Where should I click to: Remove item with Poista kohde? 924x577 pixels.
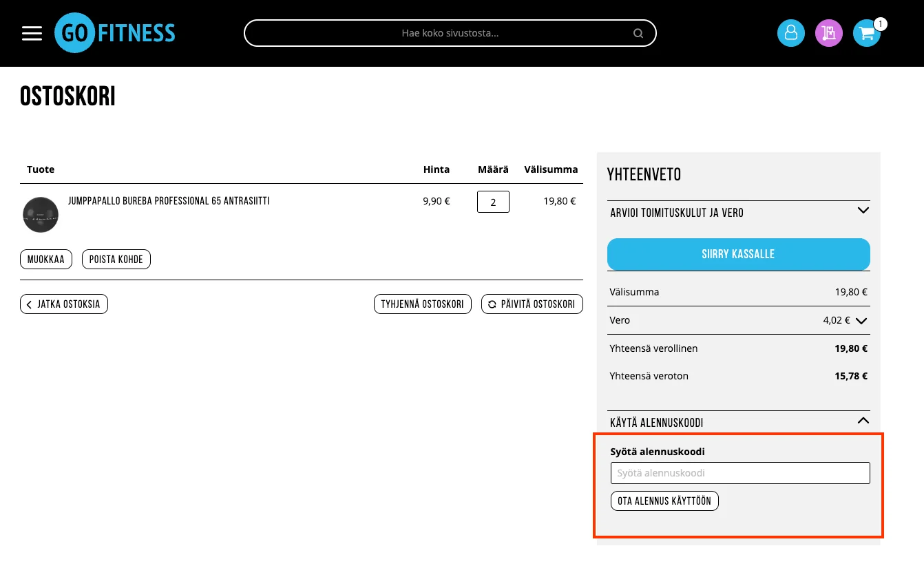point(116,260)
